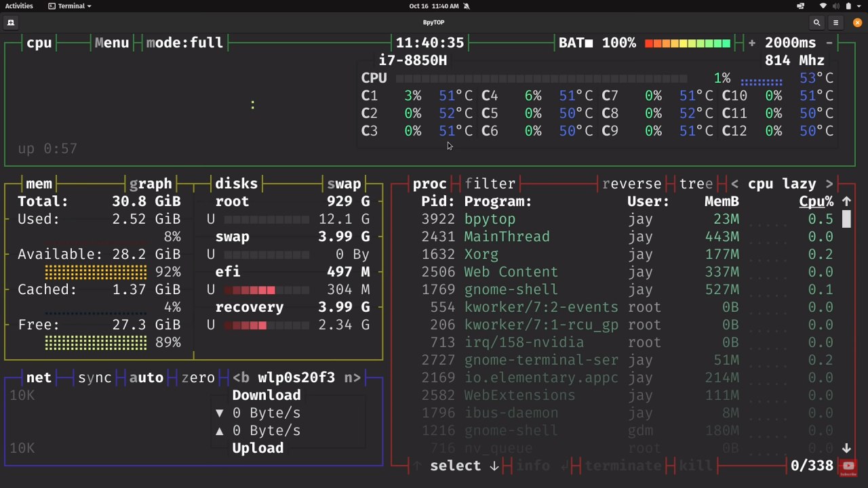The height and width of the screenshot is (488, 868).
Task: Open the bpytop Menu option
Action: [112, 43]
